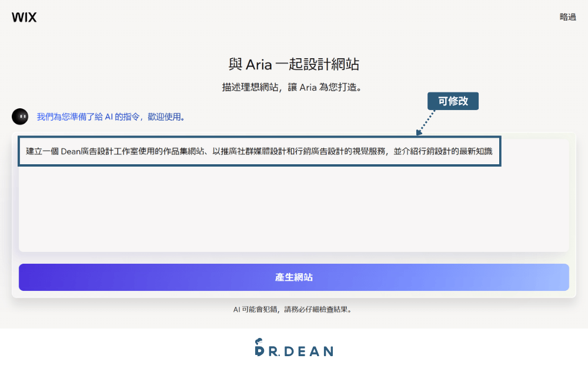Click the WIX logo
Image resolution: width=588 pixels, height=365 pixels.
coord(24,17)
